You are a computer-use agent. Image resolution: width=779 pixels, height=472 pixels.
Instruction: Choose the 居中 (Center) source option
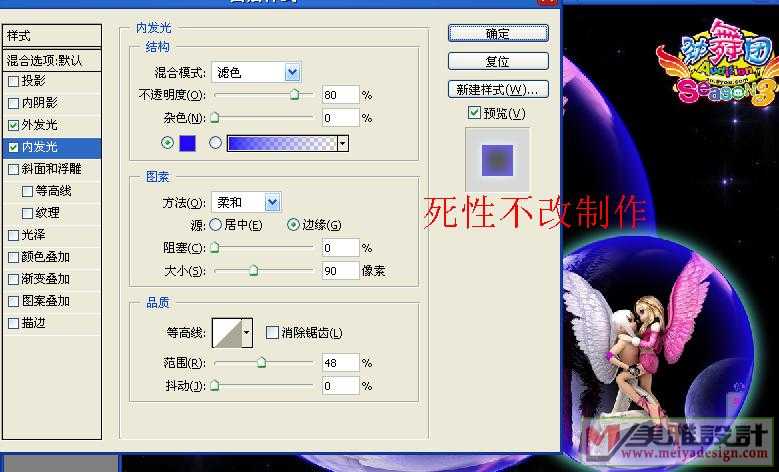[215, 225]
